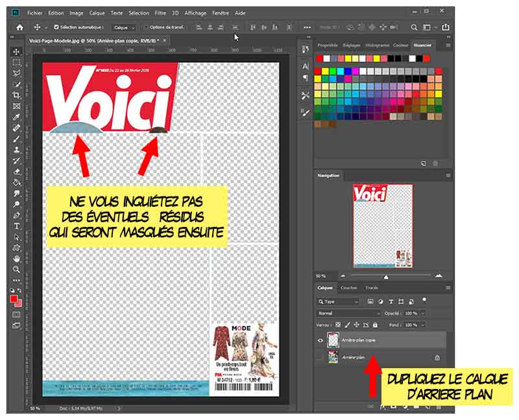Image resolution: width=519 pixels, height=420 pixels.
Task: Toggle shape layer filter in Calques panel
Action: point(401,301)
